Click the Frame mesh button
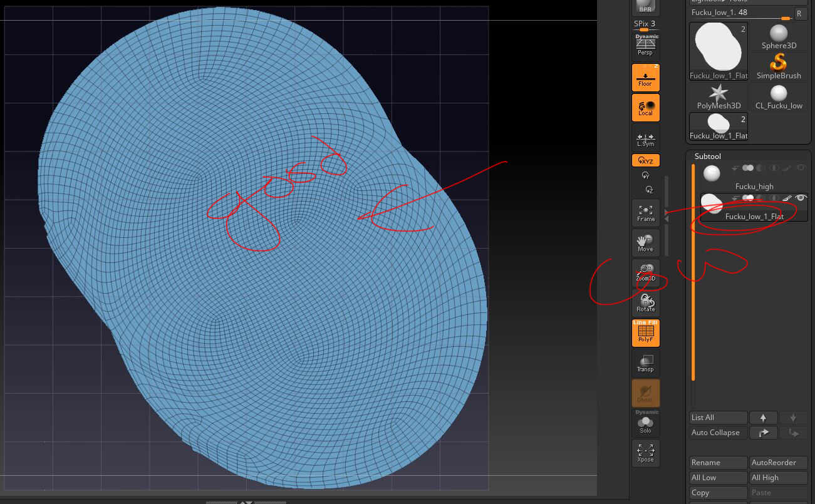The height and width of the screenshot is (504, 815). [645, 213]
